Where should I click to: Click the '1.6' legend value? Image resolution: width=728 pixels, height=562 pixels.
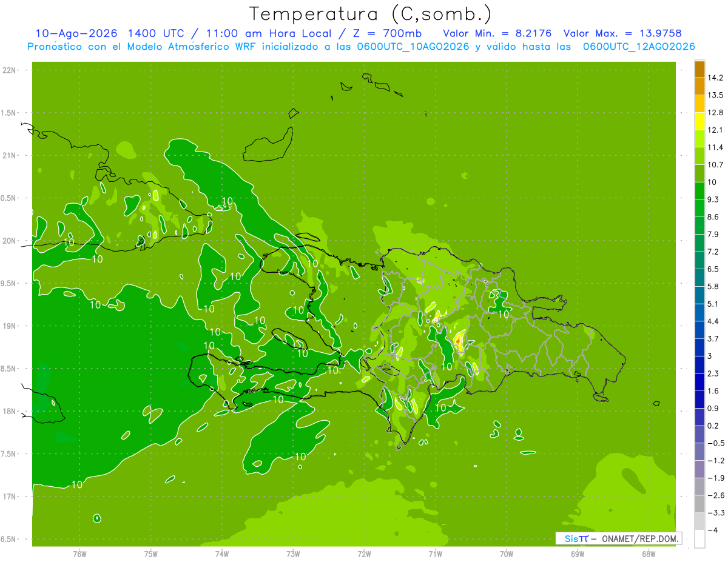point(713,390)
